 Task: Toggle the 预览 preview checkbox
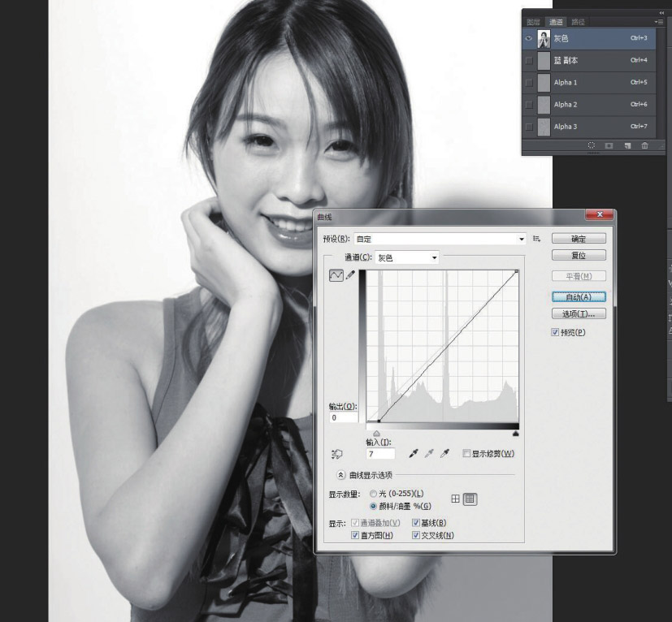pos(555,332)
